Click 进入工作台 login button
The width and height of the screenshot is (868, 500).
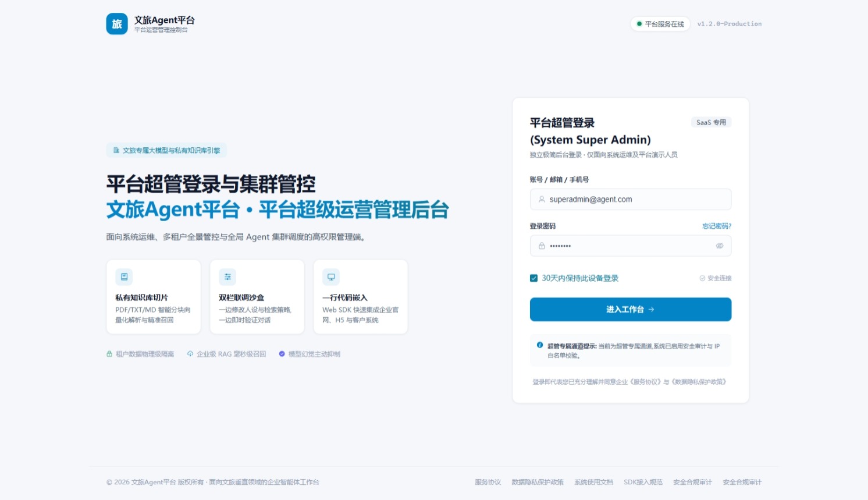tap(631, 310)
